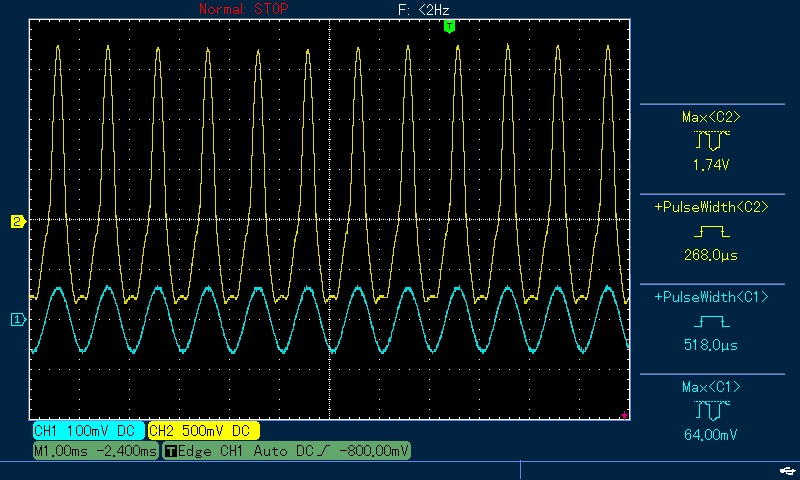Open CH2 500mV DC channel settings
The image size is (800, 480).
204,431
